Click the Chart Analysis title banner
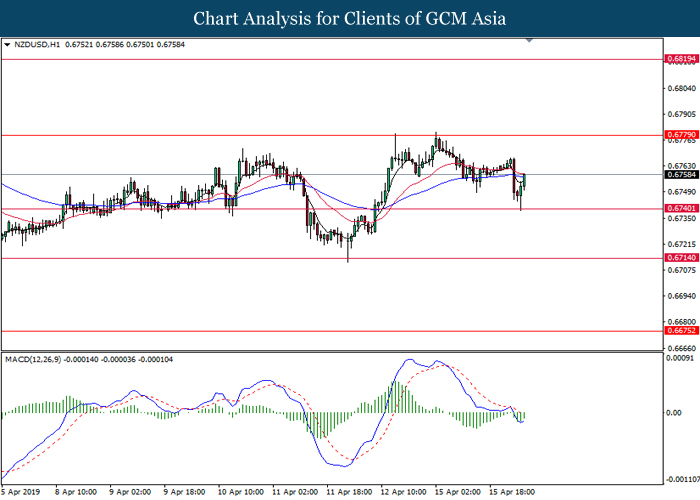The width and height of the screenshot is (700, 500). pyautogui.click(x=350, y=18)
